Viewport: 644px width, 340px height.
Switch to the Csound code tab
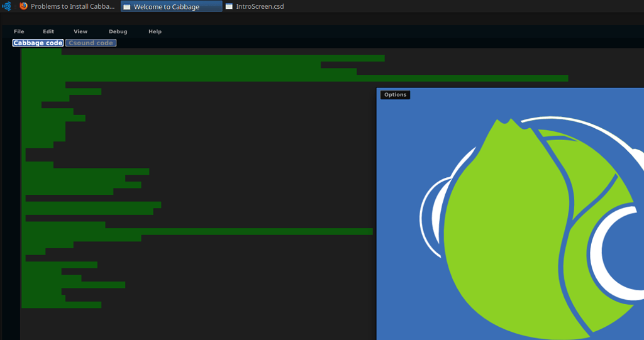91,43
